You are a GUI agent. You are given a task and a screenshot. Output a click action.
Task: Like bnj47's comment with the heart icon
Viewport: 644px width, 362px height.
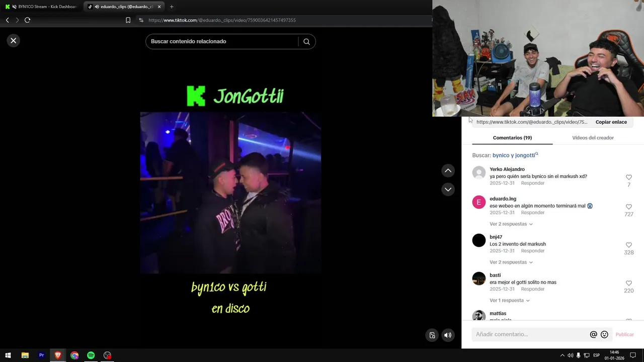[x=629, y=245]
